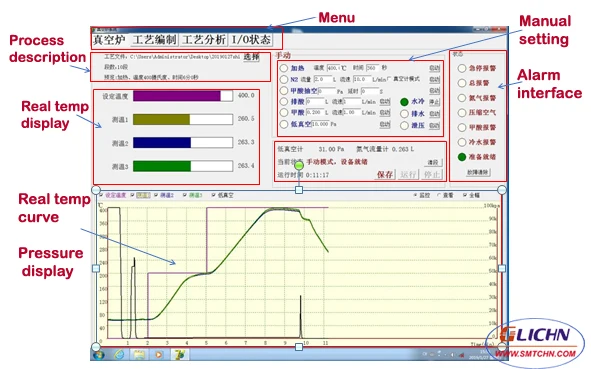Click the 氮气报警 alarm lamp
591x369 pixels.
click(462, 98)
